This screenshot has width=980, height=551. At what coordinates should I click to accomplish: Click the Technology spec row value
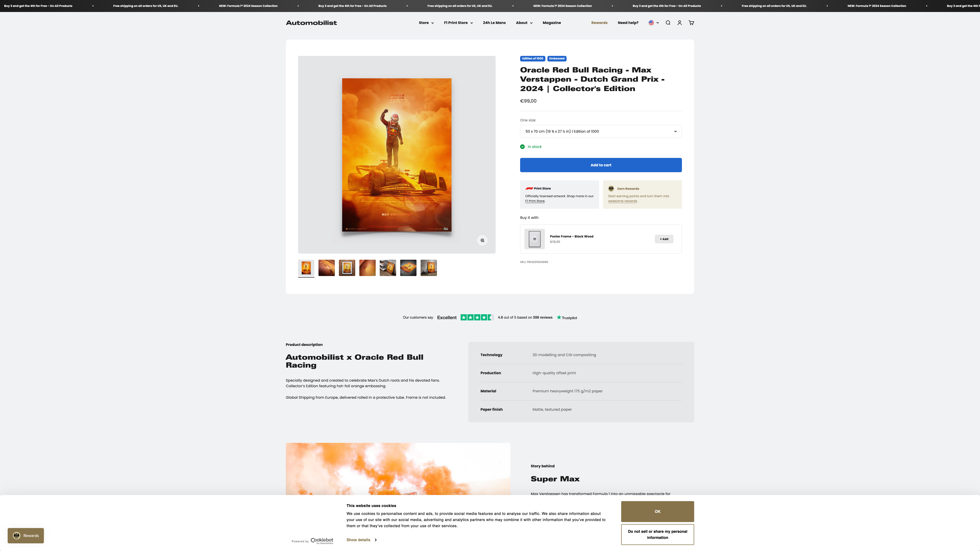pos(564,355)
